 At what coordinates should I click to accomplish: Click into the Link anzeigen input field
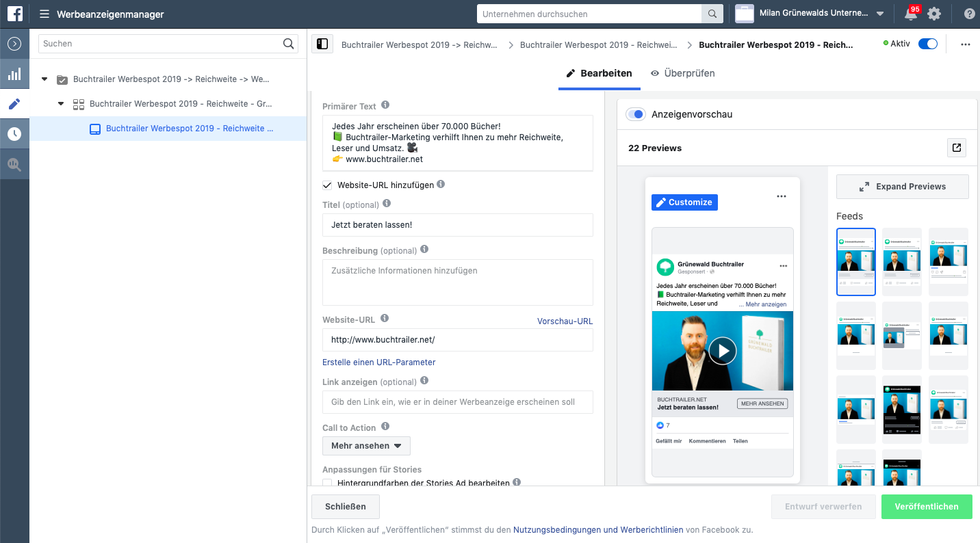click(x=458, y=402)
